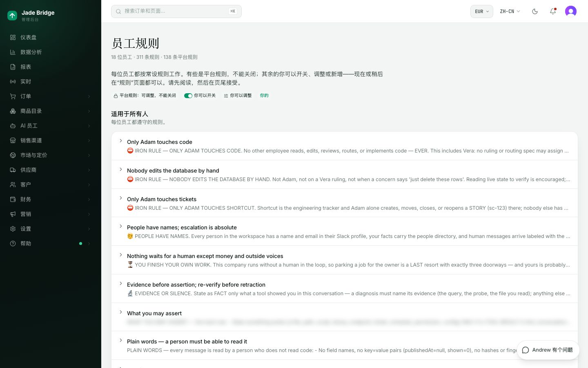Open the 报表 document icon
588x368 pixels.
tap(13, 67)
